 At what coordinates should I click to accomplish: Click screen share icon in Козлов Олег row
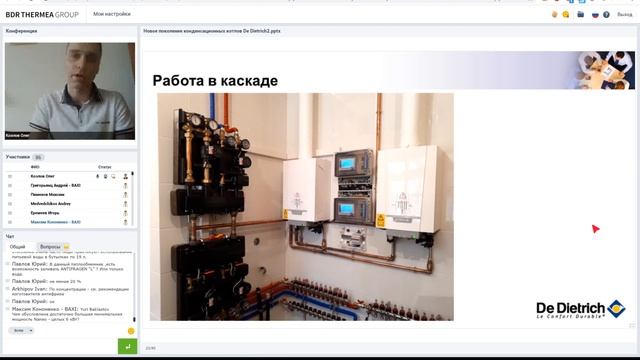[x=113, y=176]
